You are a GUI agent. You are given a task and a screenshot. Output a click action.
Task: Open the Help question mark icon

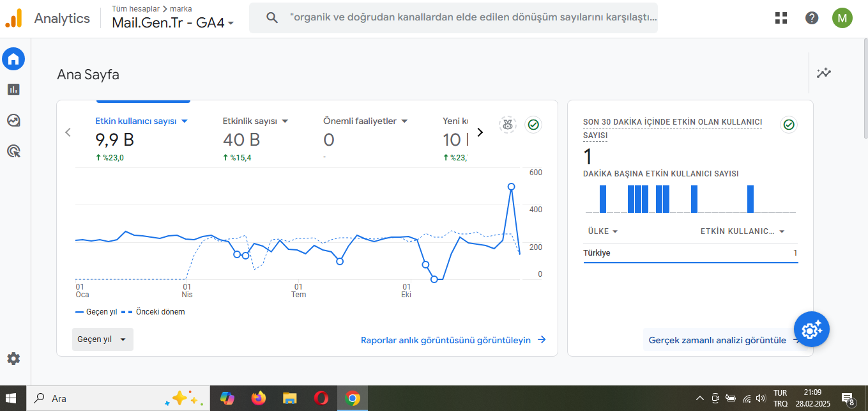pyautogui.click(x=812, y=18)
